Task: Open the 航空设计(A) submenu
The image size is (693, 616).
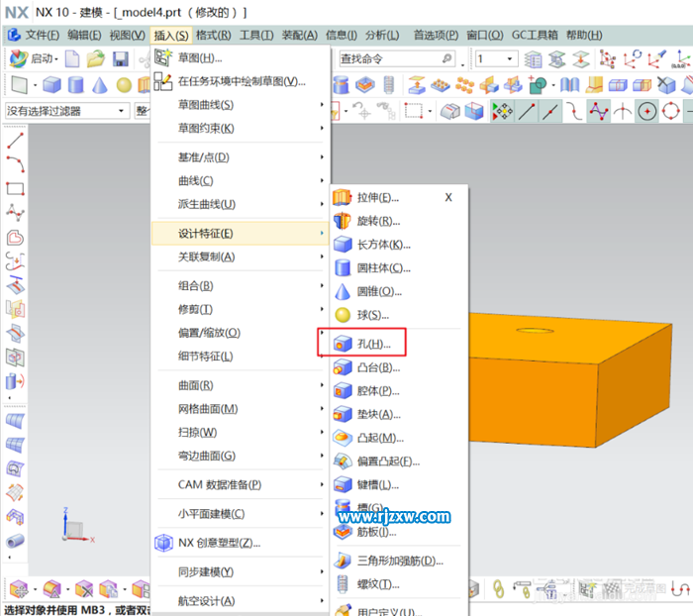Action: (x=241, y=601)
